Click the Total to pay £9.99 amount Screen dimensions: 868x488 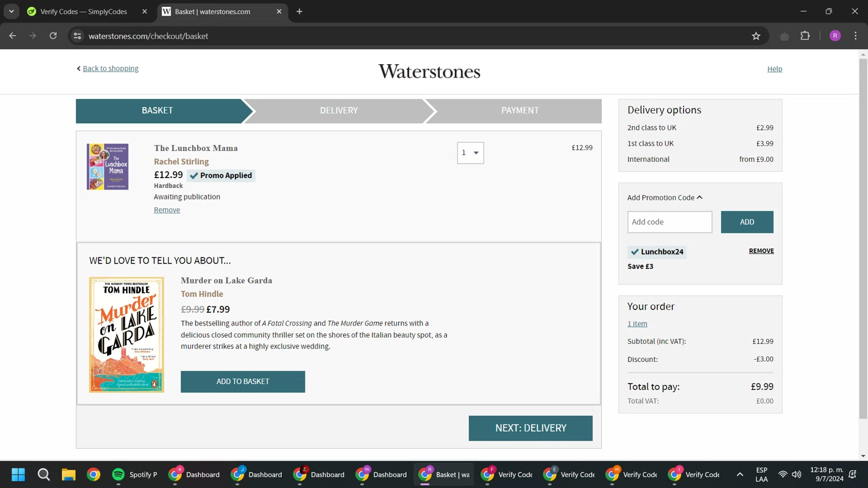(x=762, y=387)
